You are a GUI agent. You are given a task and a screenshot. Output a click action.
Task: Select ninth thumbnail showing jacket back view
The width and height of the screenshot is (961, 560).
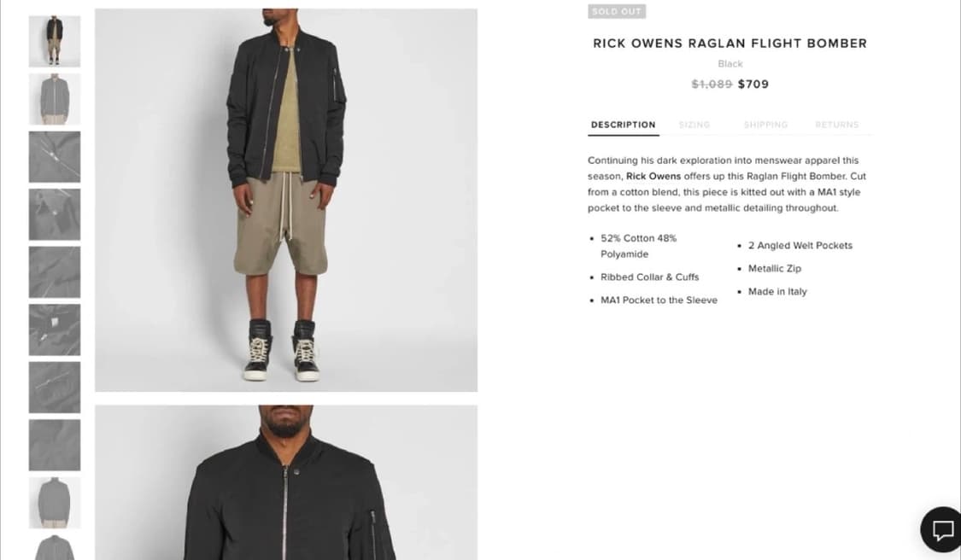click(55, 503)
